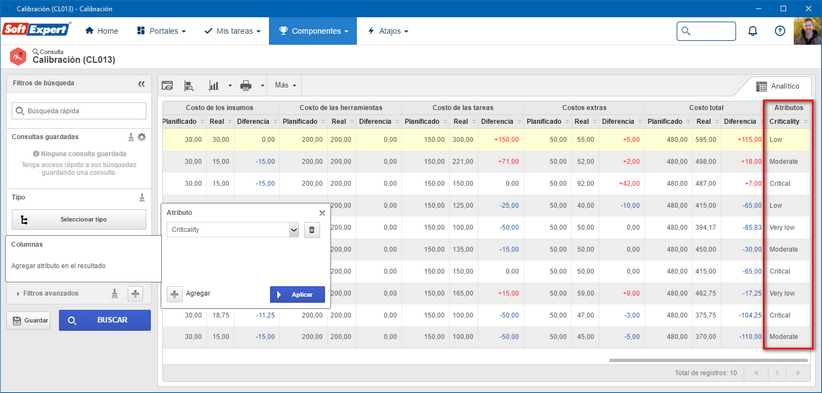This screenshot has height=393, width=822.
Task: Click the 394,17 total real cell
Action: [x=707, y=228]
